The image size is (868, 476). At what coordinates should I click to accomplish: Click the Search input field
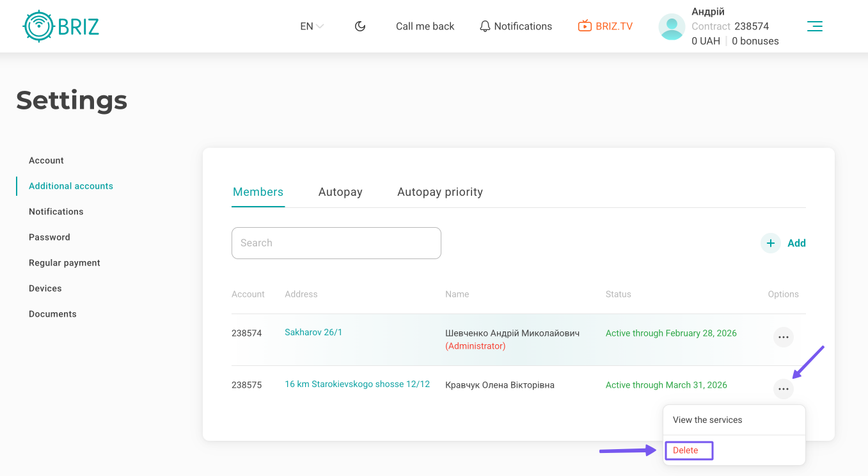(x=336, y=243)
